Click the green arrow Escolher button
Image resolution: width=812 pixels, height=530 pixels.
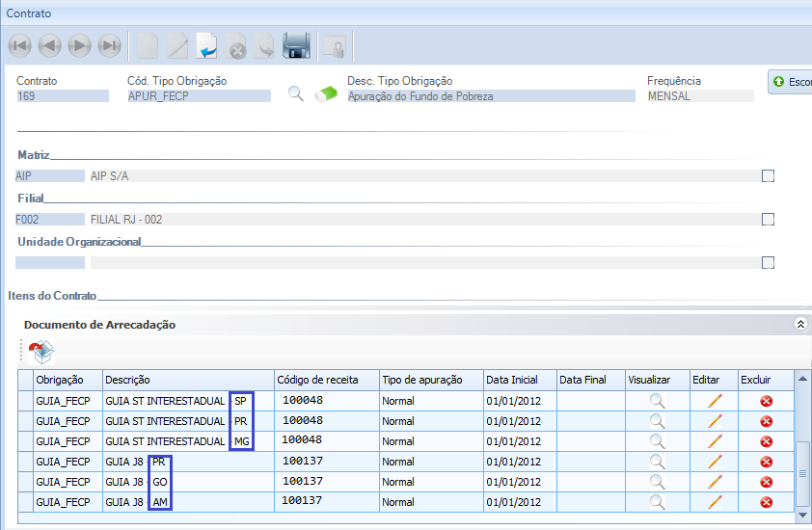(790, 82)
